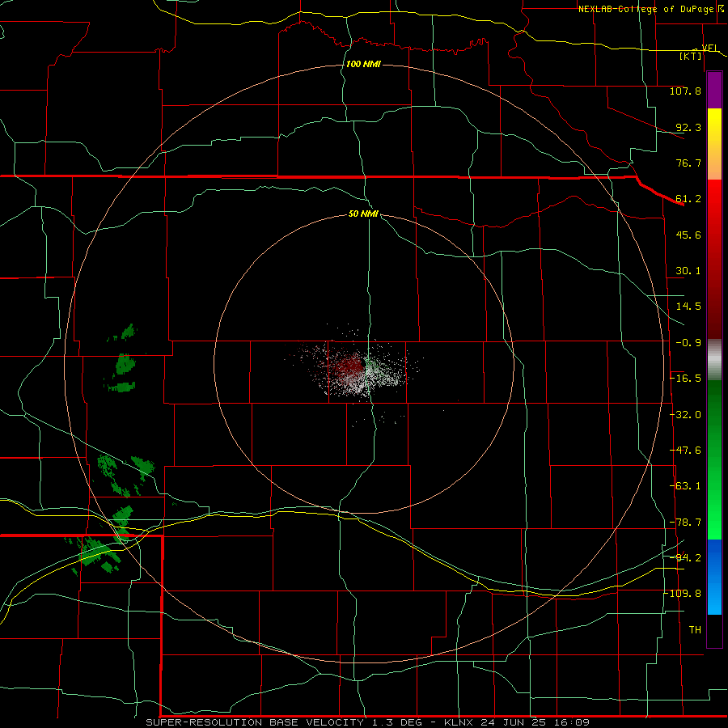Click the [KT] units label

tap(691, 56)
